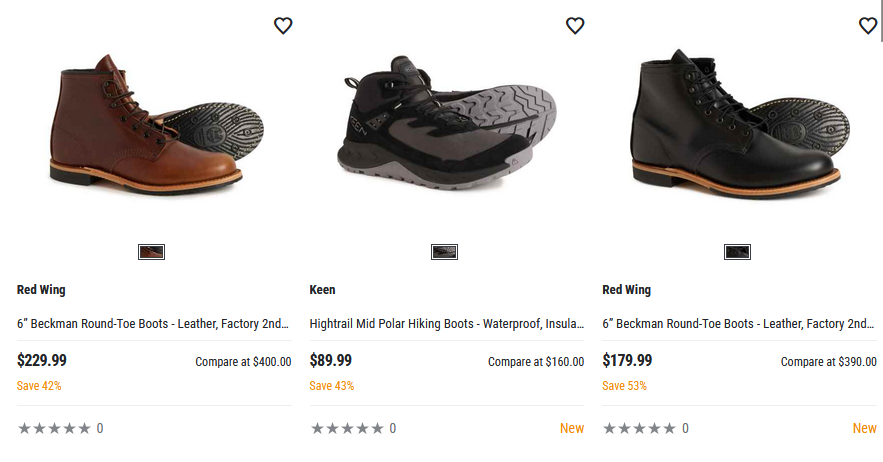The height and width of the screenshot is (462, 883).
Task: Open the $179.99 Beckman Round-Toe Boots title
Action: (738, 324)
